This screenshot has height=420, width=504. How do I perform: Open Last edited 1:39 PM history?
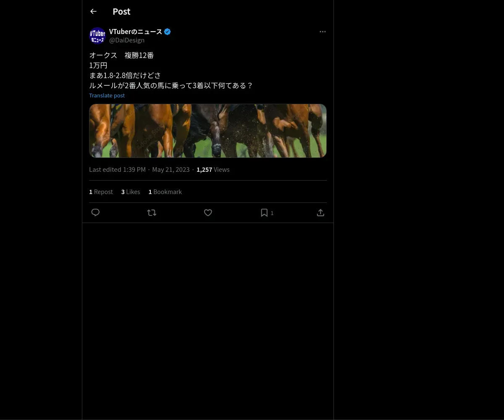tap(117, 170)
